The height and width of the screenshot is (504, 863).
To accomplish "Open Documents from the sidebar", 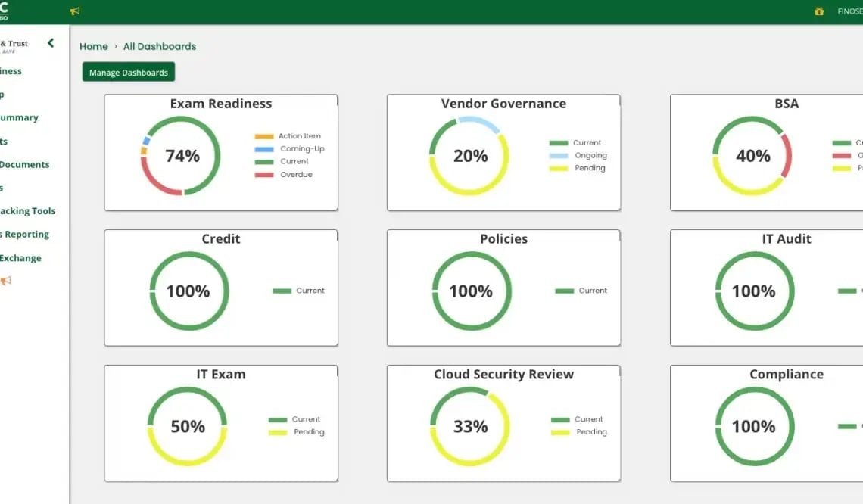I will coord(25,164).
